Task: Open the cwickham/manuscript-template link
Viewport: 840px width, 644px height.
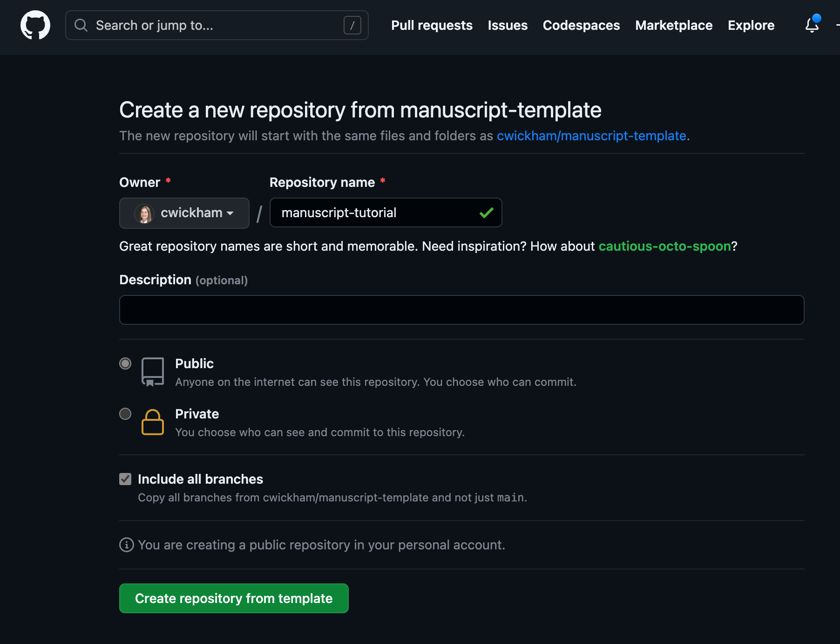Action: (x=592, y=136)
